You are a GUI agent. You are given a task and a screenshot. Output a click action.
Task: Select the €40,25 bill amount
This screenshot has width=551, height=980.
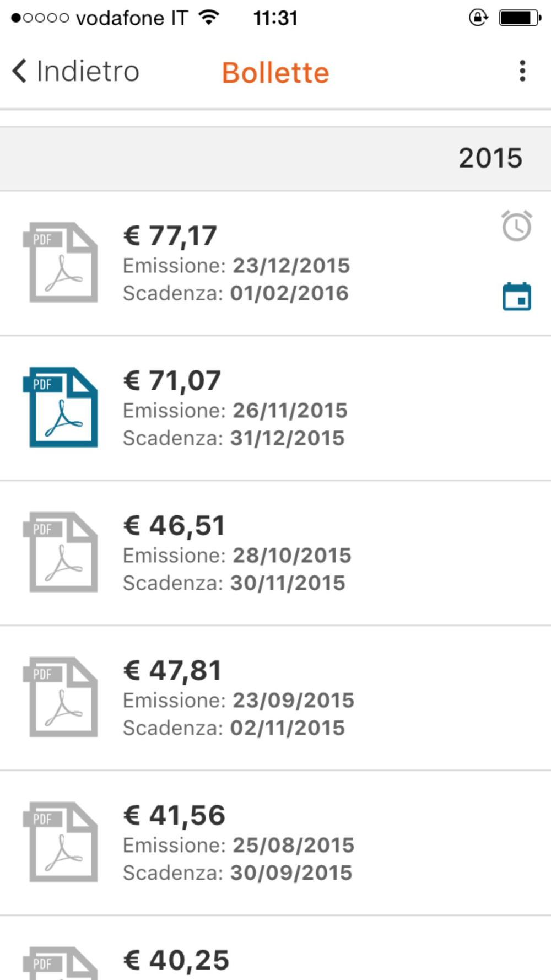coord(176,961)
